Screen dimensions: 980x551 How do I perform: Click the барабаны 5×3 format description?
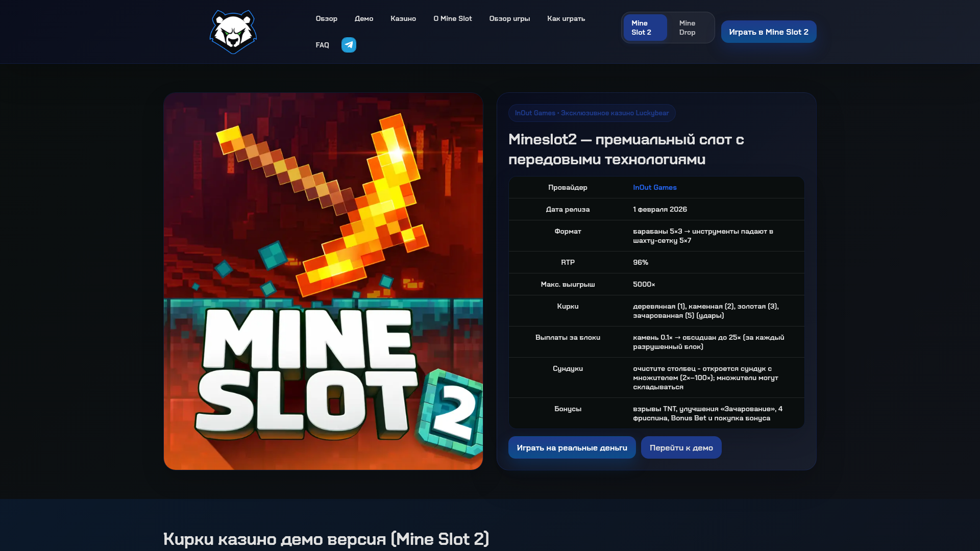(703, 236)
